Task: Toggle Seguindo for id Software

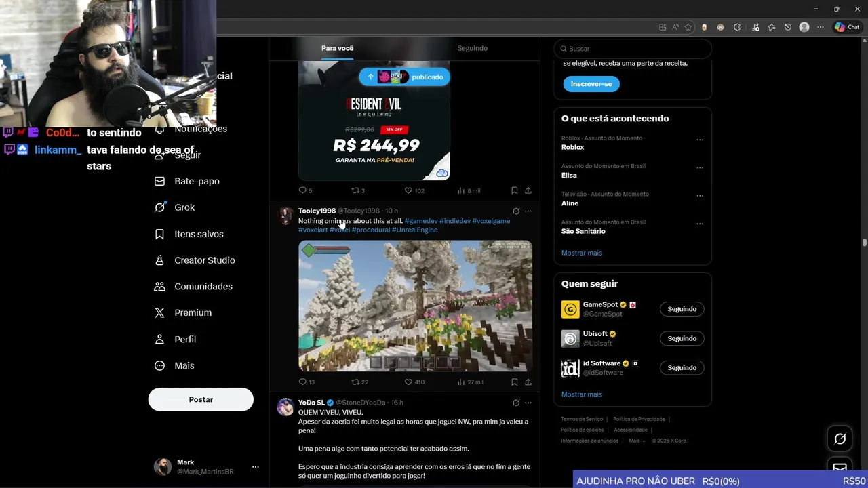Action: coord(682,368)
